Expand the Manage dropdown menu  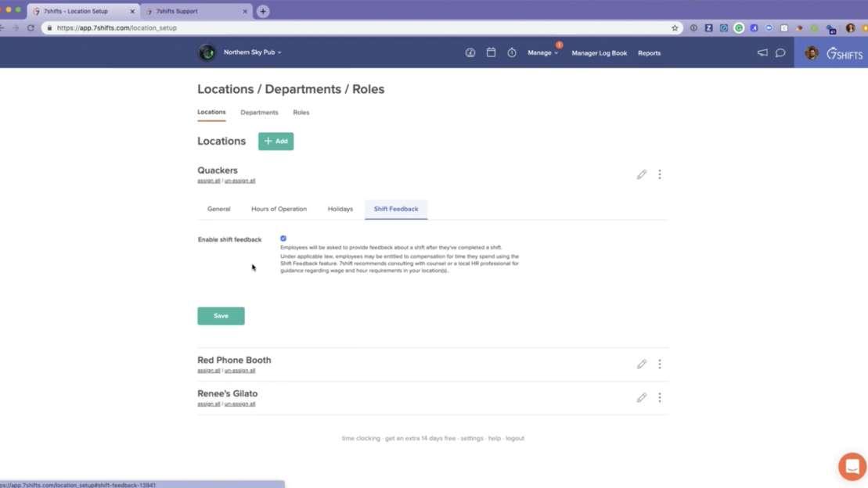coord(542,53)
